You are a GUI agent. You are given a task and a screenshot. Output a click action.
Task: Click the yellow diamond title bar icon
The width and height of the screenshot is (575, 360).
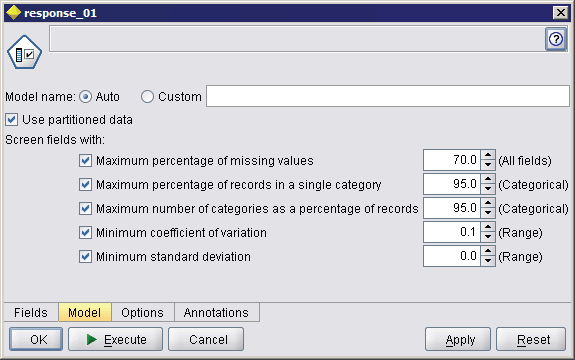[x=14, y=13]
